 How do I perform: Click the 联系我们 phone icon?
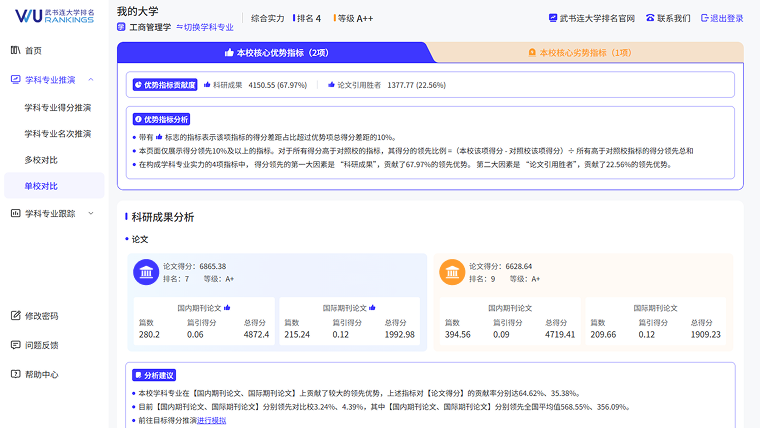(x=650, y=18)
